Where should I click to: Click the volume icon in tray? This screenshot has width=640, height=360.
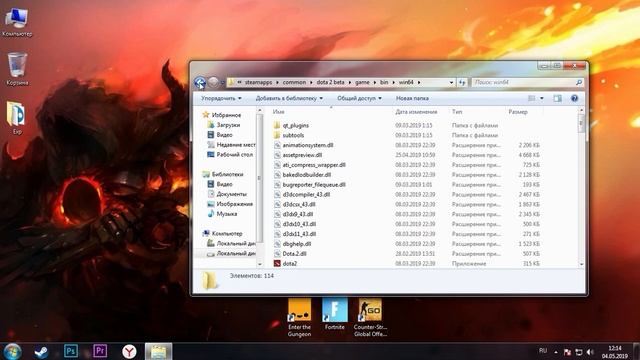click(590, 352)
